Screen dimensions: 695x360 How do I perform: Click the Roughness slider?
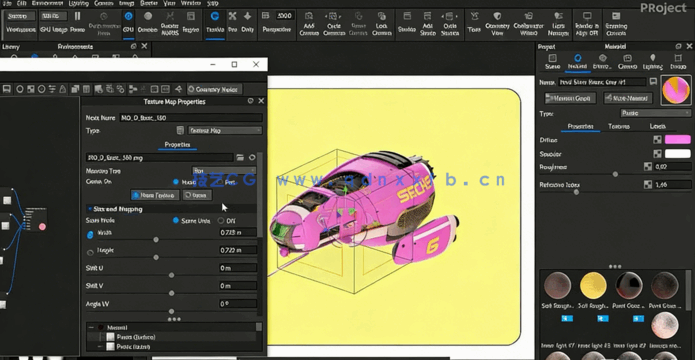pyautogui.click(x=615, y=174)
